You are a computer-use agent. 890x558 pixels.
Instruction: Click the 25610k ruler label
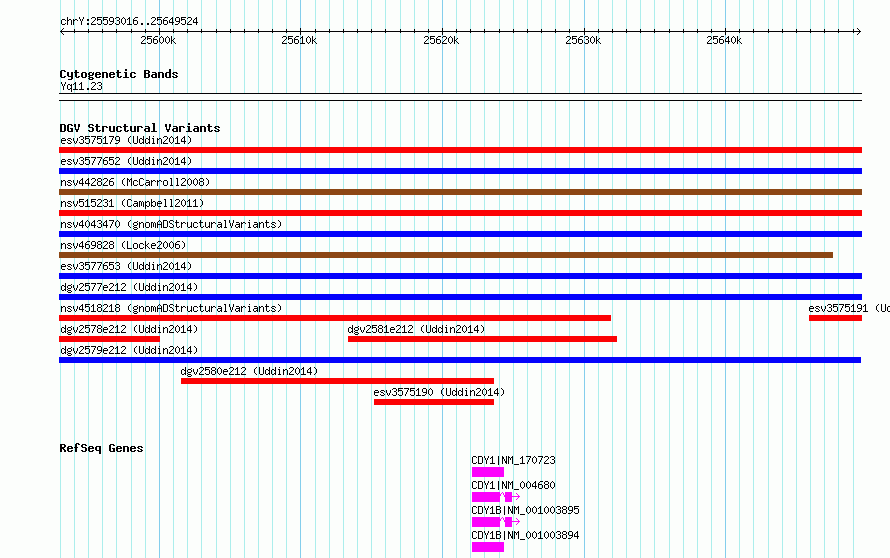coord(299,40)
